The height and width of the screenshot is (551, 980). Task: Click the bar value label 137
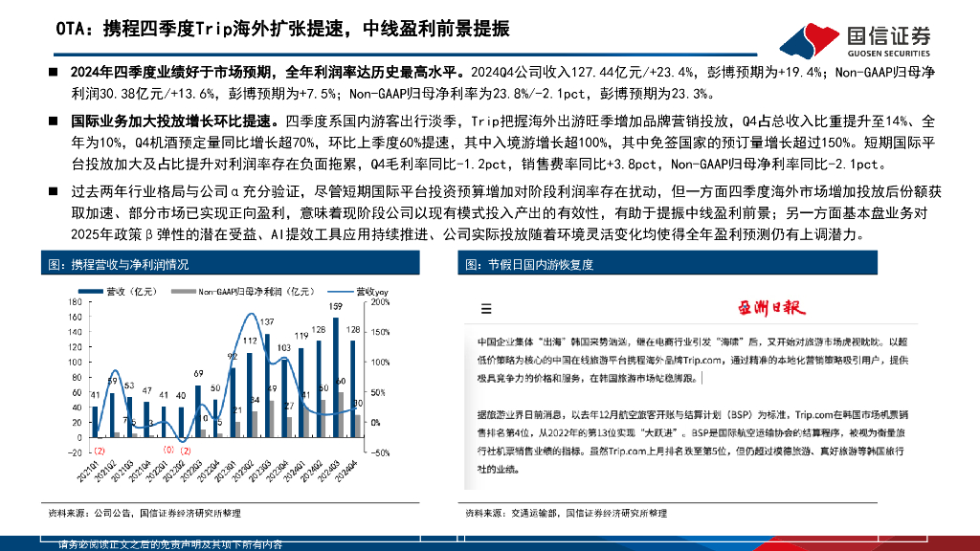click(267, 322)
